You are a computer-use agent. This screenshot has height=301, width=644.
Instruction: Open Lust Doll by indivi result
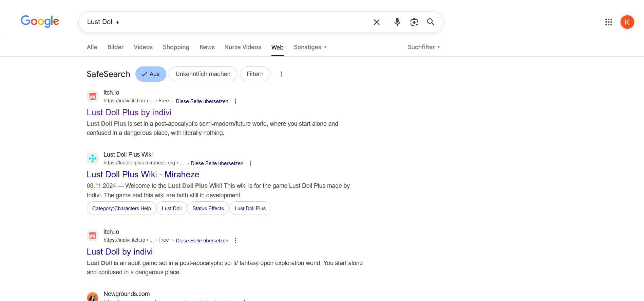click(x=120, y=252)
